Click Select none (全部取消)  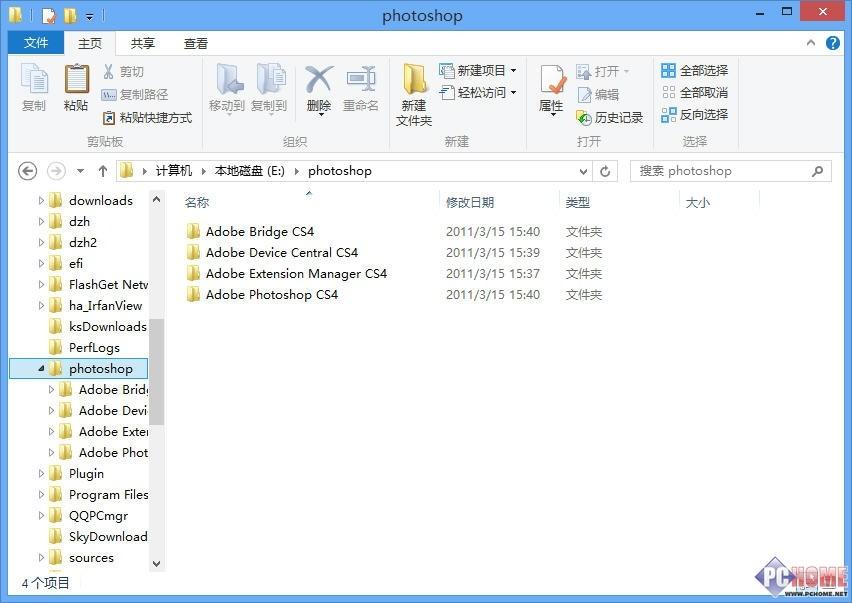694,93
